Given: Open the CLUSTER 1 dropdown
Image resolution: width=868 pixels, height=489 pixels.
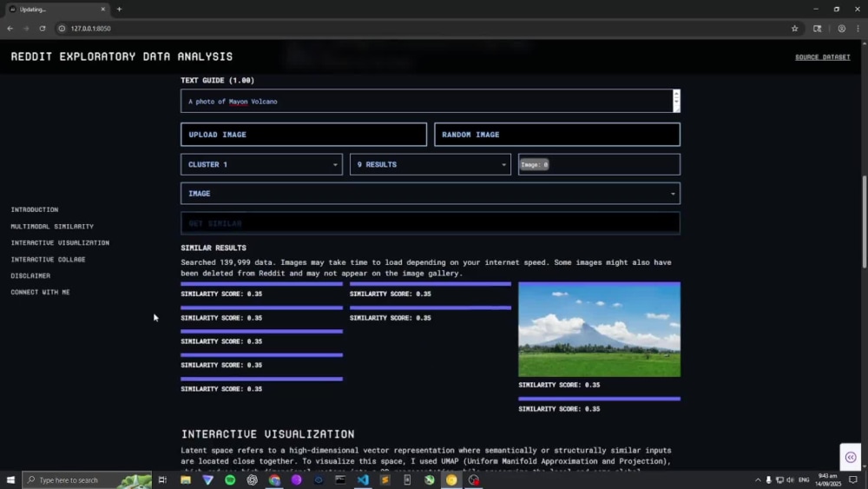Looking at the screenshot, I should pyautogui.click(x=261, y=164).
